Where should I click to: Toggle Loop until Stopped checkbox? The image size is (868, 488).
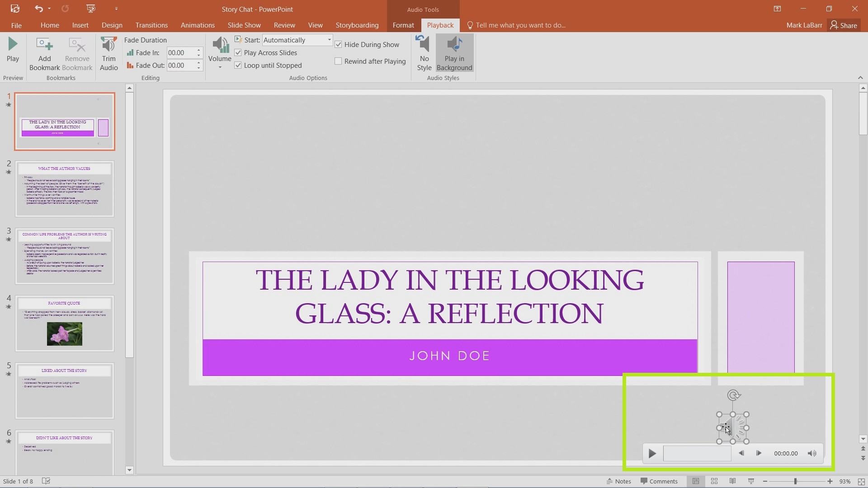(238, 65)
